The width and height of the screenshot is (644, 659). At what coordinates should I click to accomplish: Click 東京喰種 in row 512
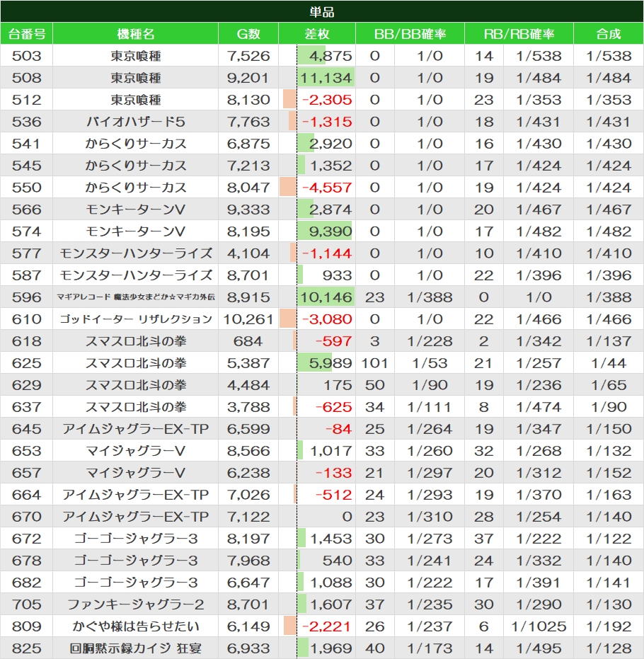[136, 100]
